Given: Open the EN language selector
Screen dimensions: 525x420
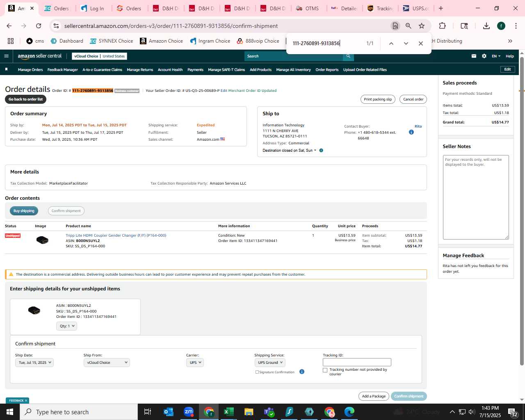Looking at the screenshot, I should tap(496, 56).
